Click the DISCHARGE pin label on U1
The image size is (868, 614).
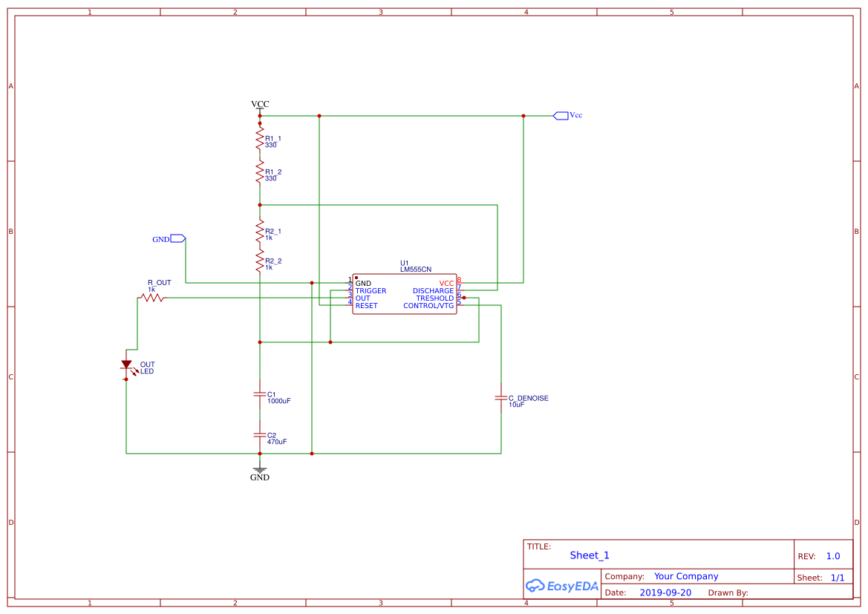(x=433, y=291)
